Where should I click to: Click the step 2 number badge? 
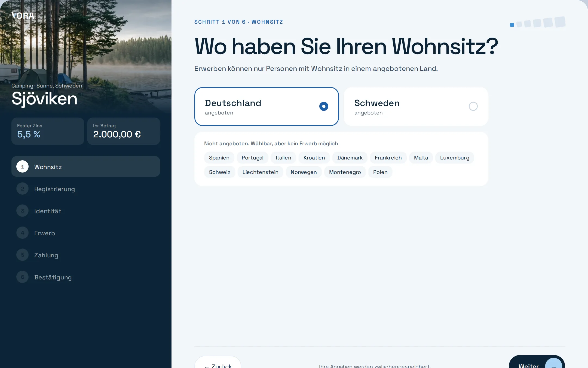click(23, 189)
